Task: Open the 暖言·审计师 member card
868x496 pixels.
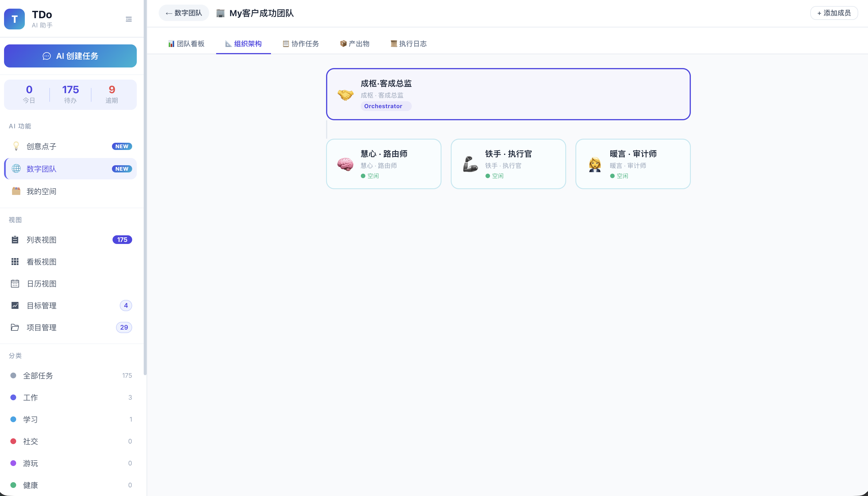Action: pos(633,164)
